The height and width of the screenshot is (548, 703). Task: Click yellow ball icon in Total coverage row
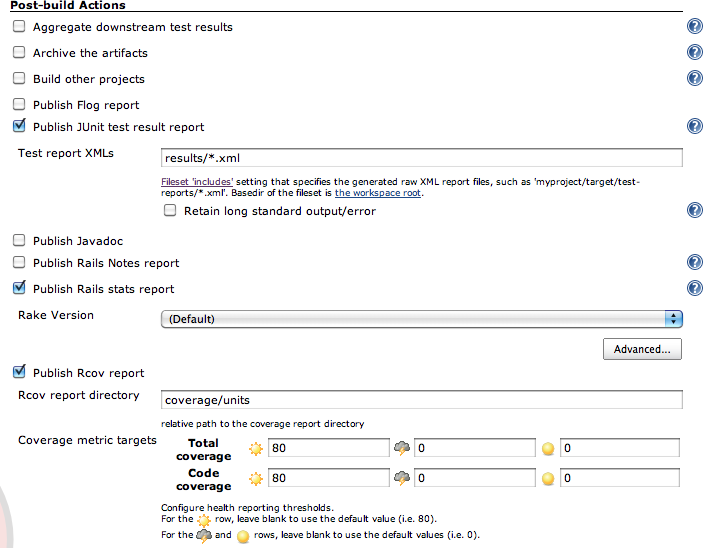tap(548, 448)
